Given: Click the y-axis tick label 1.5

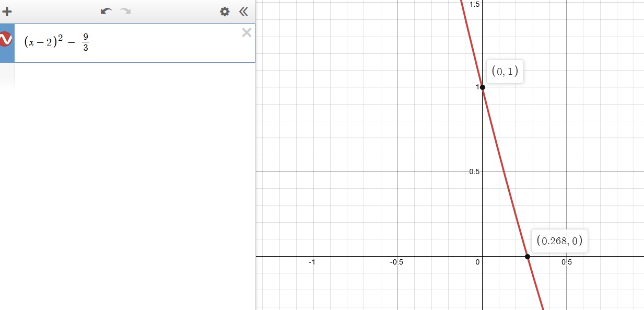Looking at the screenshot, I should click(x=475, y=4).
